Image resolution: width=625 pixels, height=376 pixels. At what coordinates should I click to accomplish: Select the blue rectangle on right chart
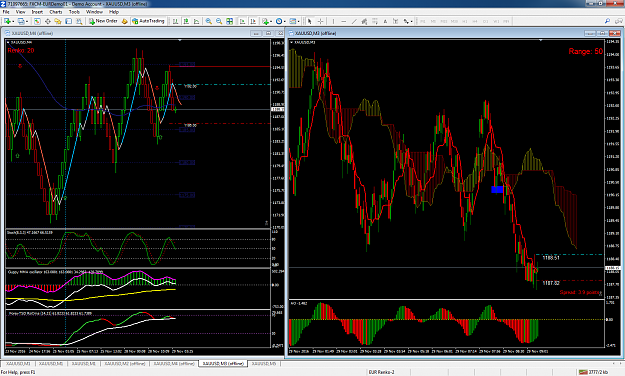[497, 189]
